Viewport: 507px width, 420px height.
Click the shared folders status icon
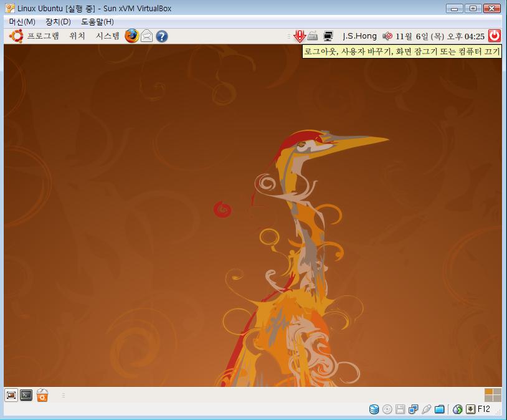click(x=440, y=409)
